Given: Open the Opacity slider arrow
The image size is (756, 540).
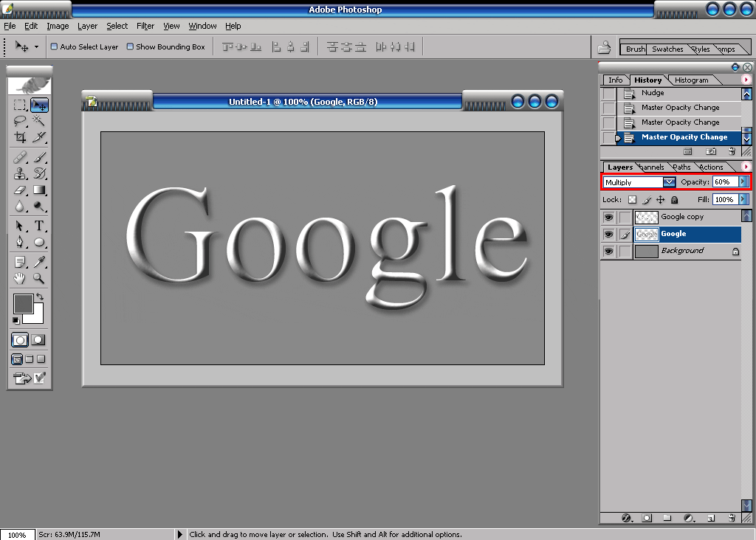Looking at the screenshot, I should (x=743, y=181).
